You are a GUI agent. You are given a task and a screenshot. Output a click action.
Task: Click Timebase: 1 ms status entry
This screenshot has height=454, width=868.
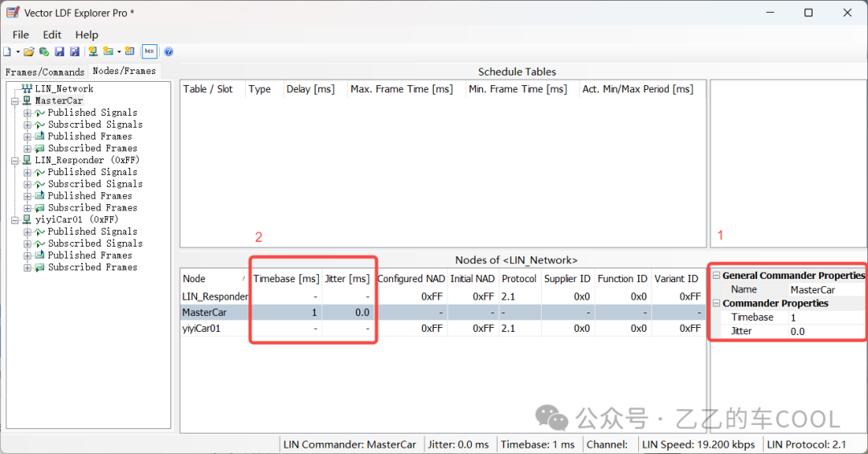pos(538,444)
